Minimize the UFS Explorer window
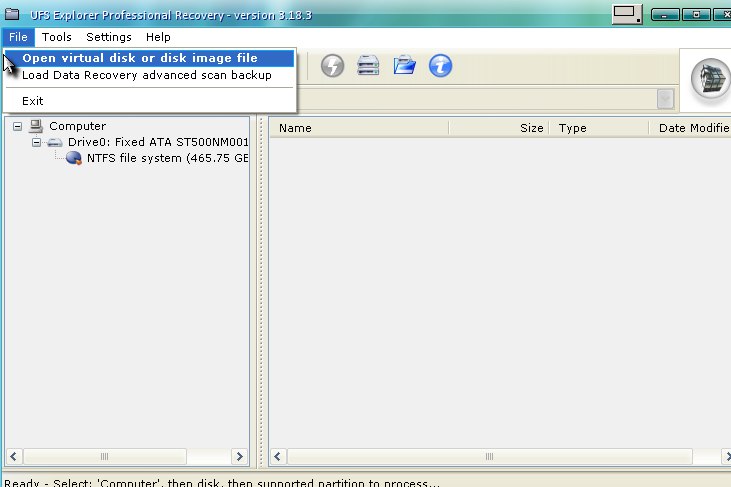The height and width of the screenshot is (487, 731). pos(665,15)
